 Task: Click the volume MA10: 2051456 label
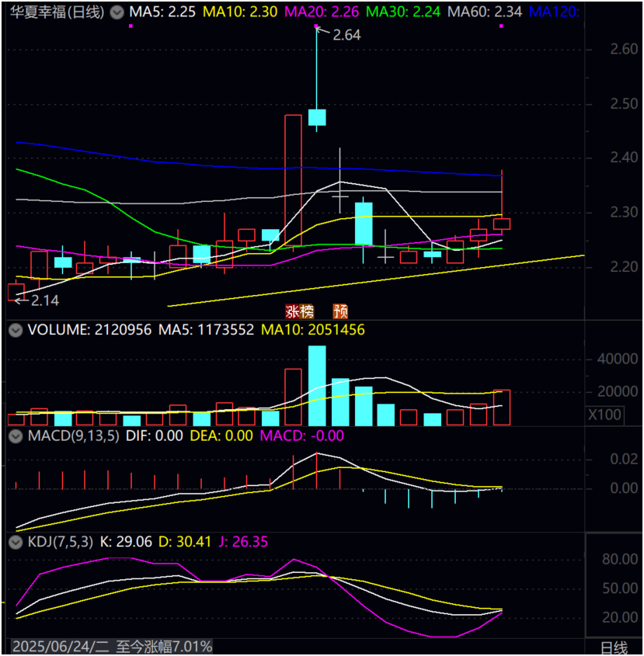click(313, 330)
